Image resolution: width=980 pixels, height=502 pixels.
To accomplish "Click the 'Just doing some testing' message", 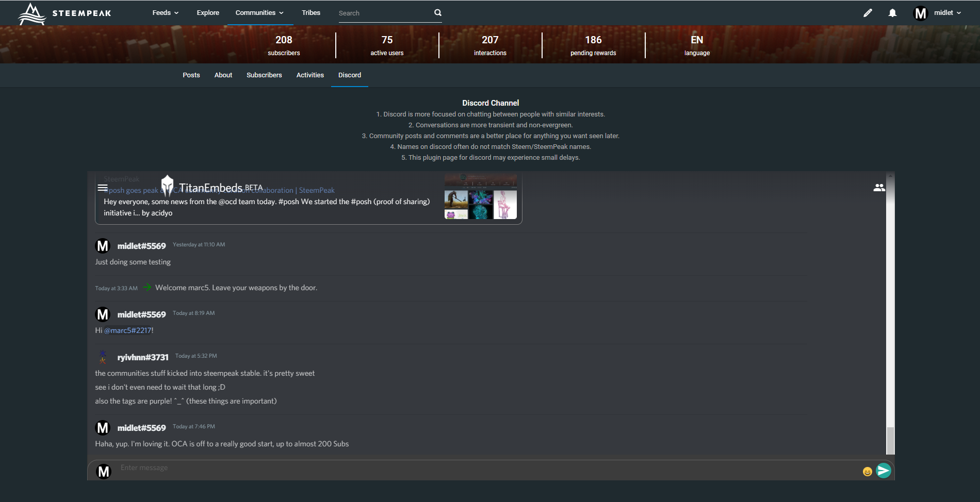I will click(133, 262).
